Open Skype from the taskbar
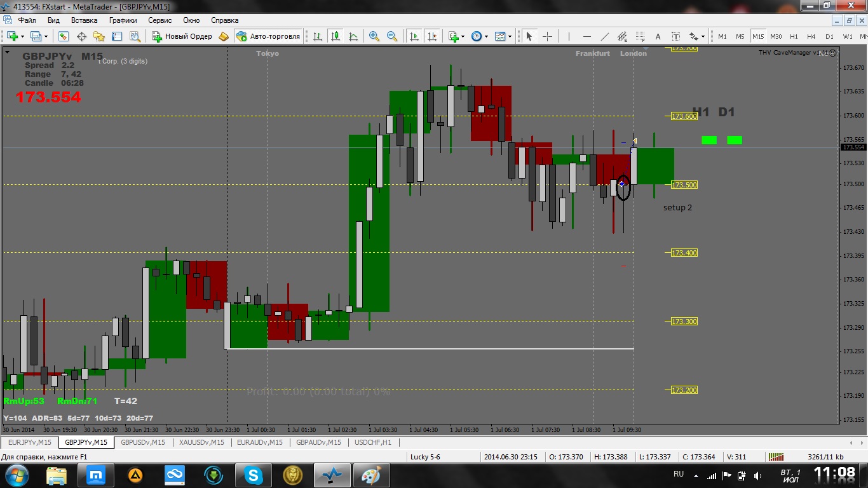The height and width of the screenshot is (488, 868). 254,475
